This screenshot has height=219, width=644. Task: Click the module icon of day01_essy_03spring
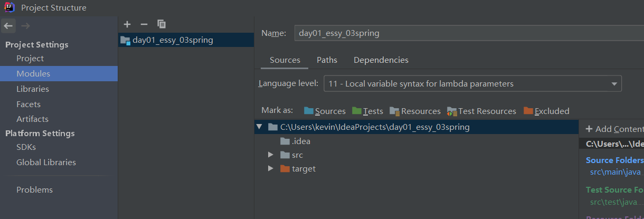click(x=125, y=40)
